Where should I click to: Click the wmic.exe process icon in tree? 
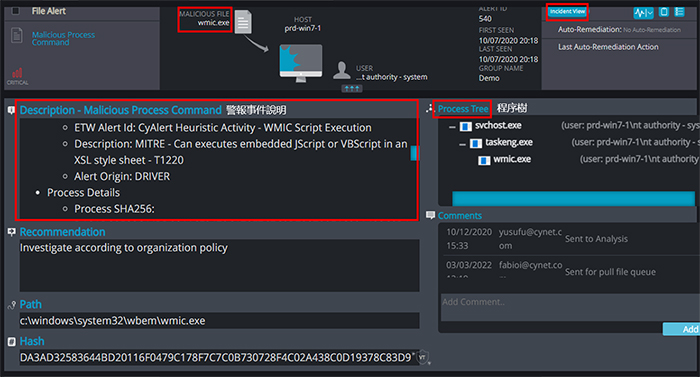click(x=484, y=160)
